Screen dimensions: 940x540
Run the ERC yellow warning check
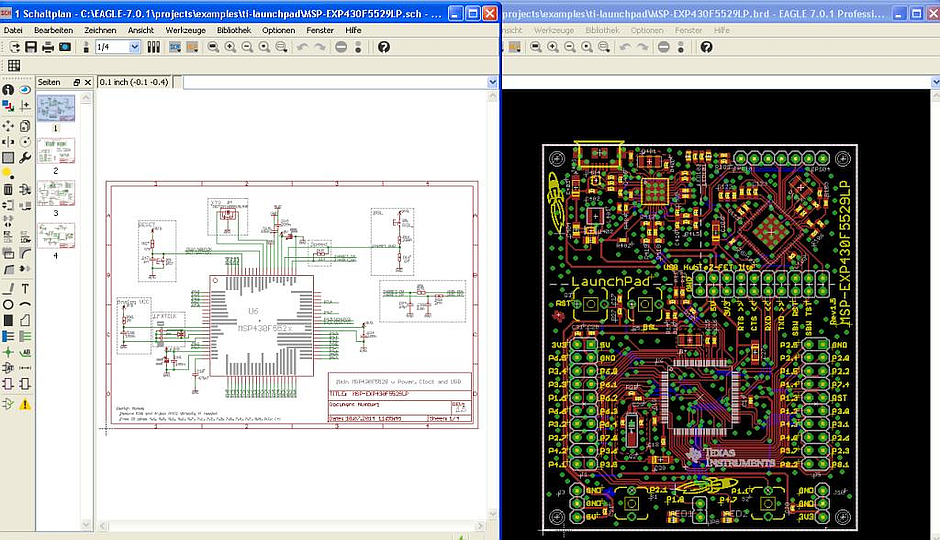coord(25,405)
